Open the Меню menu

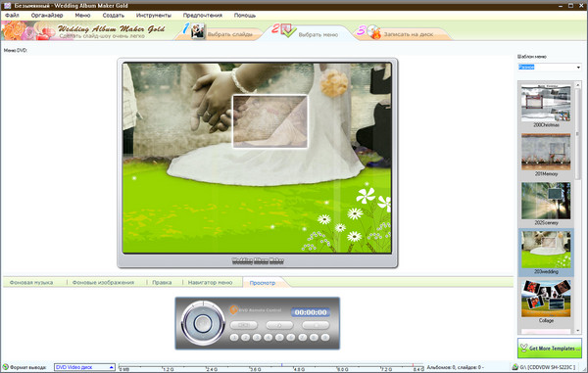82,16
